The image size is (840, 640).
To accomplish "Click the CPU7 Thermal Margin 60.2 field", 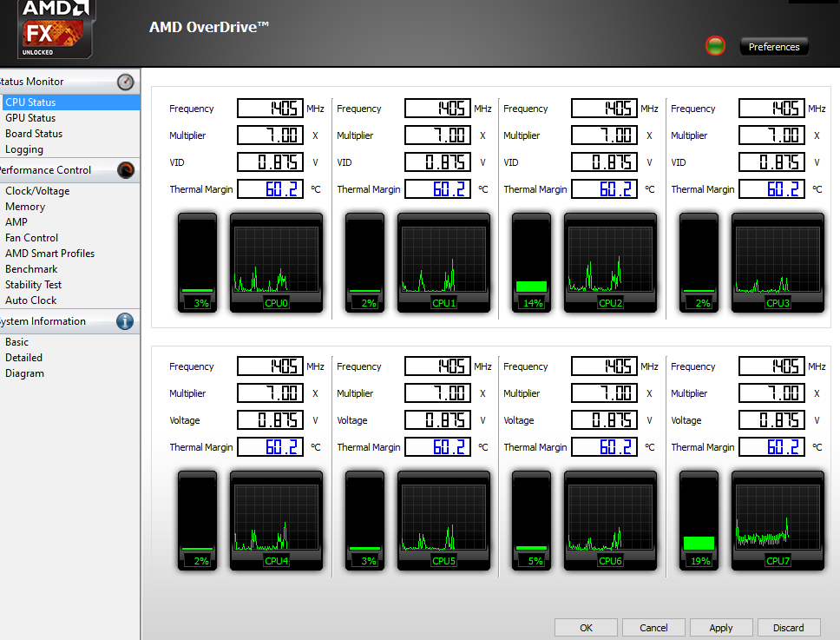I will tap(772, 446).
